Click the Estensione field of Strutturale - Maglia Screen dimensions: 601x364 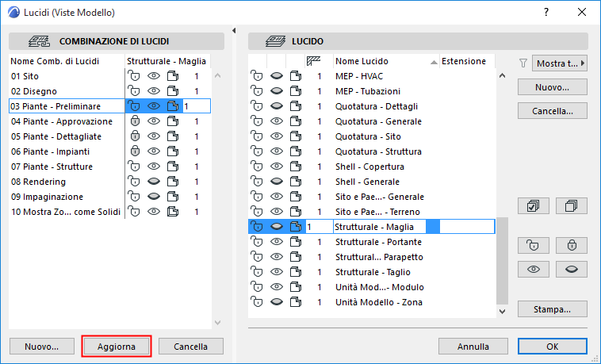click(466, 227)
